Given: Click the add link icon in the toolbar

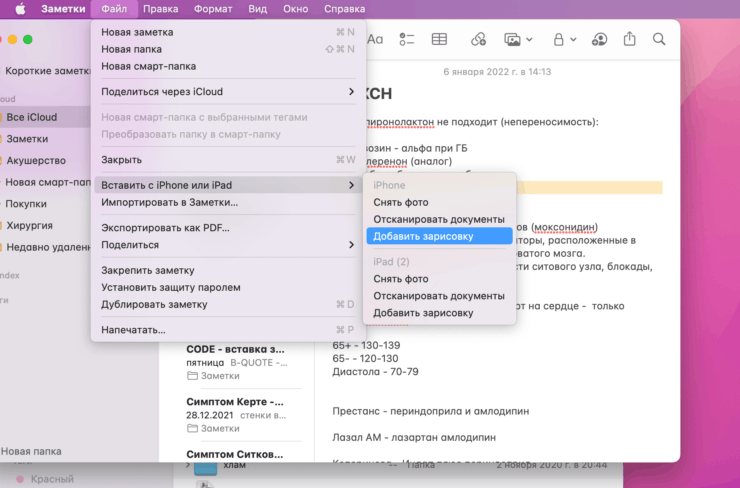Looking at the screenshot, I should tap(478, 39).
